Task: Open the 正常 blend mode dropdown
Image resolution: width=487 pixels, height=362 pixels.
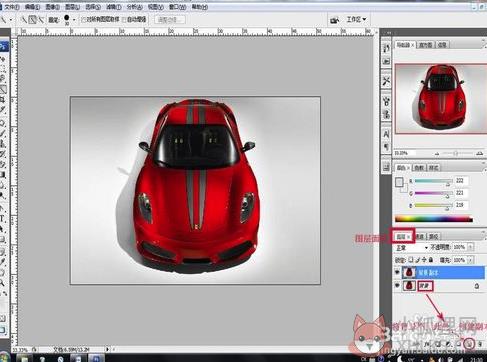Action: (x=412, y=248)
